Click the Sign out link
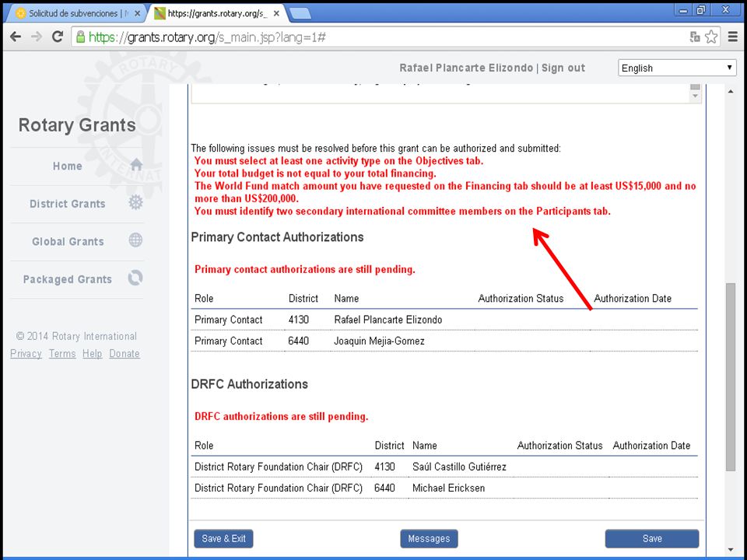The height and width of the screenshot is (560, 747). point(563,68)
